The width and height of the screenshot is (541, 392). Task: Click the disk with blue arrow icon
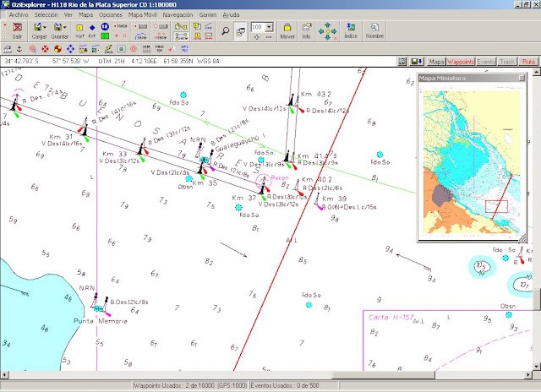pyautogui.click(x=417, y=62)
